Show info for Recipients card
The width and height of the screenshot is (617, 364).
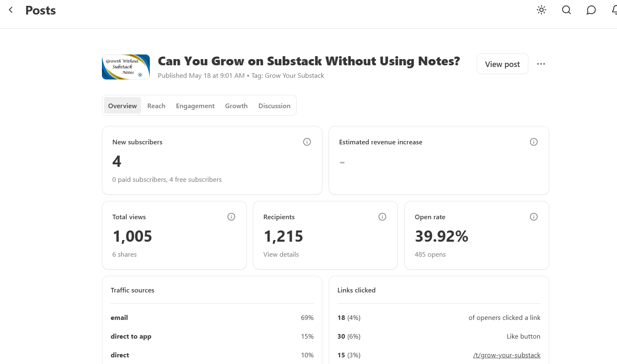pyautogui.click(x=382, y=217)
